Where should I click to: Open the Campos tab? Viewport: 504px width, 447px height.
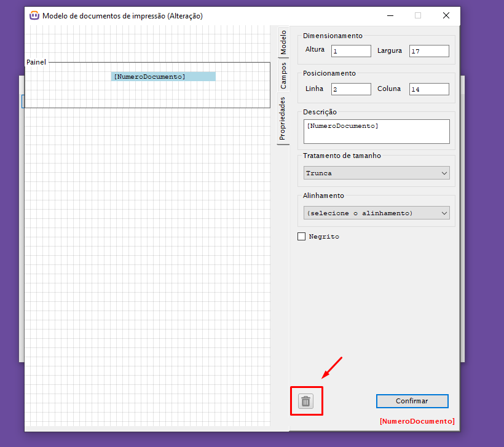(283, 75)
